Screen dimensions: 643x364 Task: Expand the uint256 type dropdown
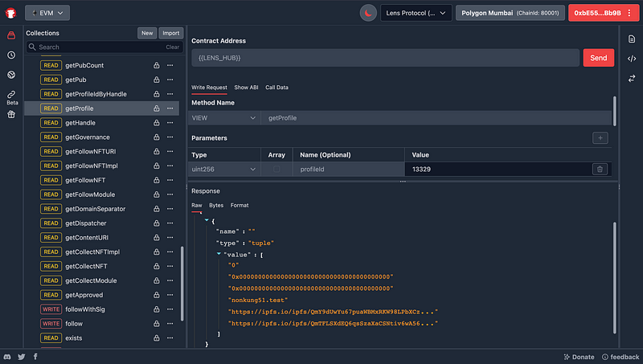(223, 169)
